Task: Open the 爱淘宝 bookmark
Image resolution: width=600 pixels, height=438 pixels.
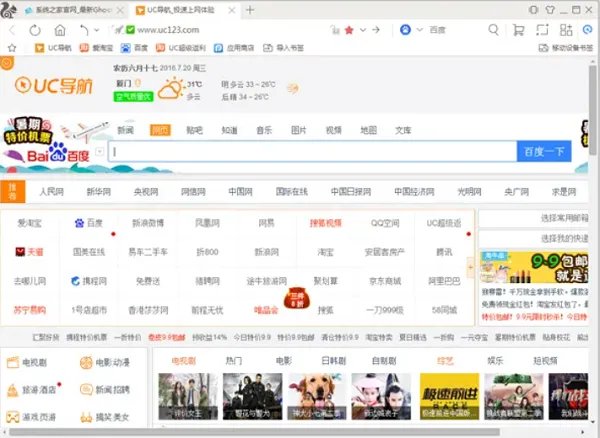Action: [96, 48]
